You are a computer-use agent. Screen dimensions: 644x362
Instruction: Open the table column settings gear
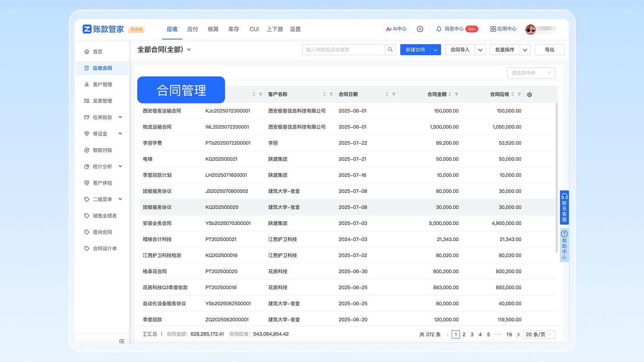[x=529, y=95]
